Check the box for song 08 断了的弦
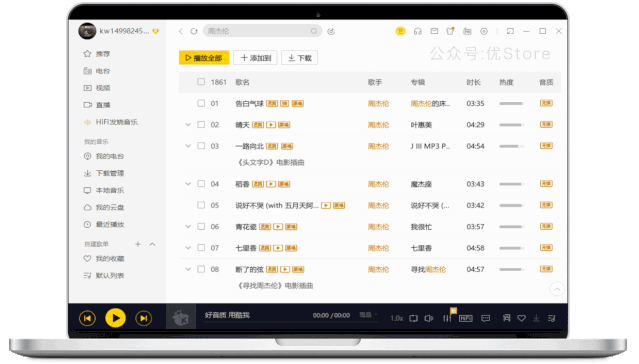The height and width of the screenshot is (364, 639). [x=201, y=269]
